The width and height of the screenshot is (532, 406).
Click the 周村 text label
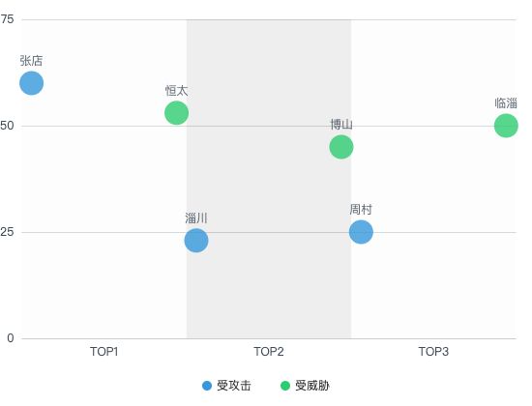361,210
